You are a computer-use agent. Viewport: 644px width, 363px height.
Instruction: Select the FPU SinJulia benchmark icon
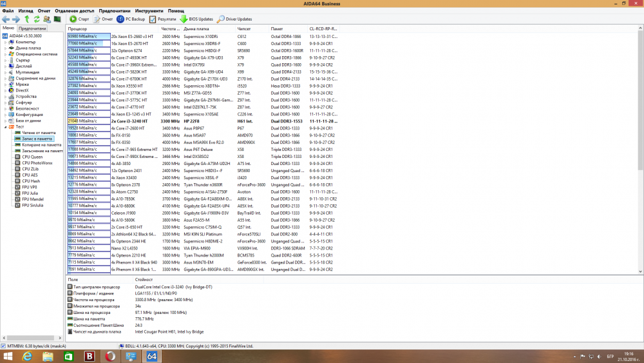click(x=17, y=205)
